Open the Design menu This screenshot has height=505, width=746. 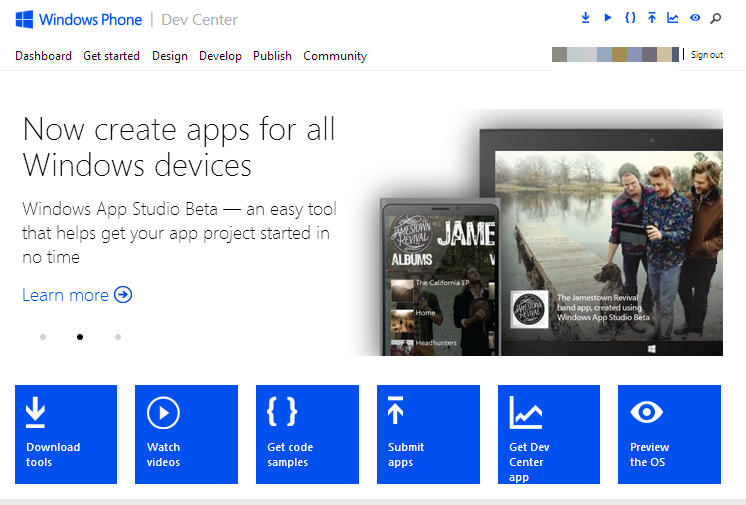coord(170,56)
